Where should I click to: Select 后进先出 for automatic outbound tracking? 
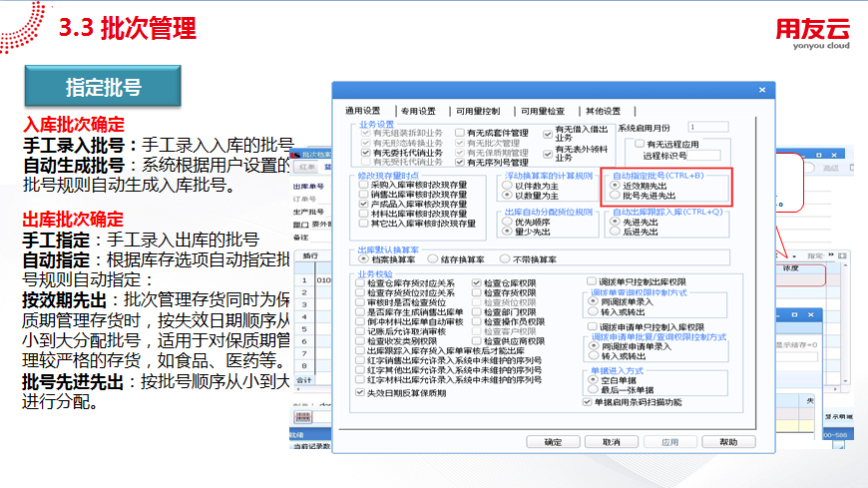click(614, 232)
